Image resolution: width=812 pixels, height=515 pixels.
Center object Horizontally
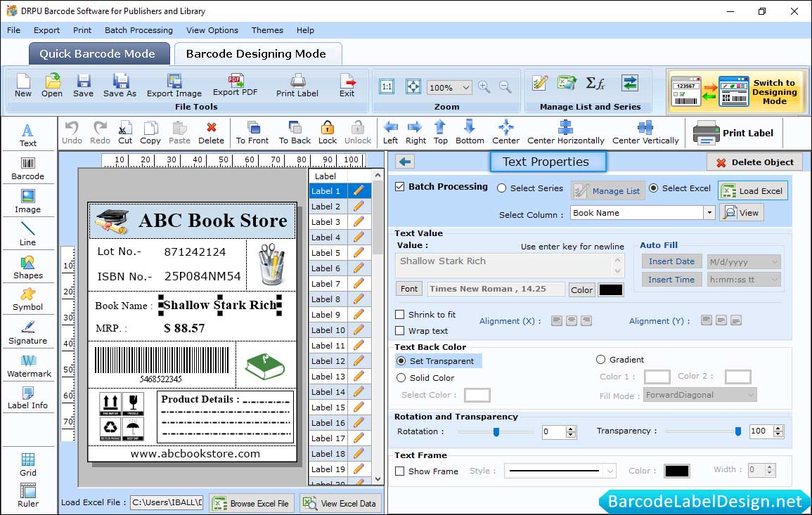[x=565, y=133]
